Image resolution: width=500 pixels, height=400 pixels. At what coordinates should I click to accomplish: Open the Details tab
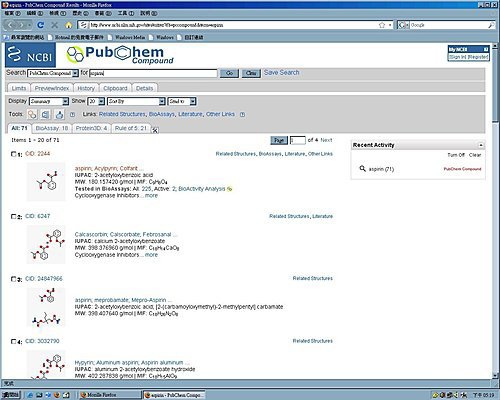click(x=145, y=88)
